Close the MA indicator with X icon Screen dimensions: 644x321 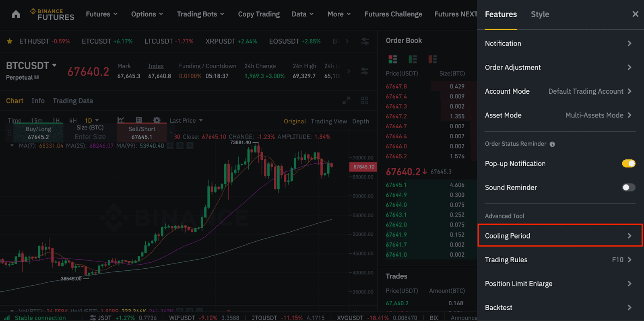(190, 146)
